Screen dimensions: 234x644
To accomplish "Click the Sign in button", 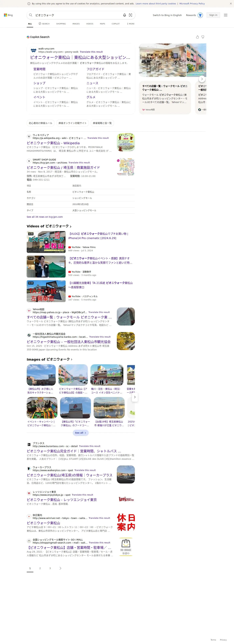I will (213, 15).
